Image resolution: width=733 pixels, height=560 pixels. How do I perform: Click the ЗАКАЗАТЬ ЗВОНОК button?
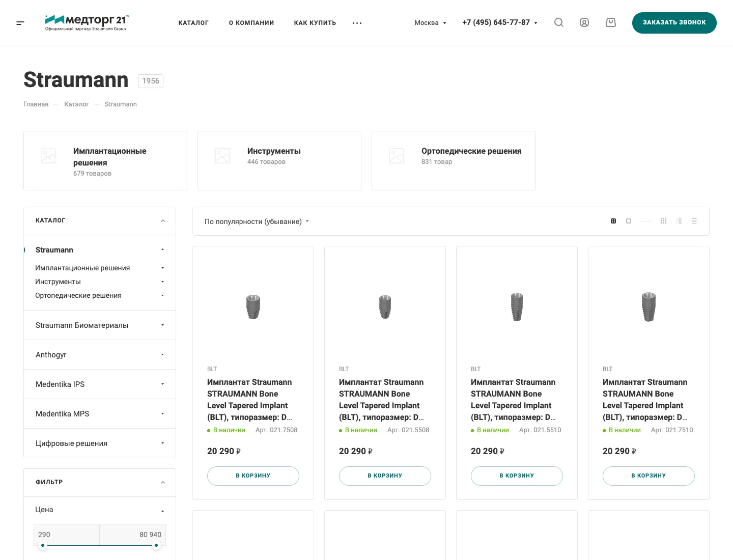tap(674, 23)
